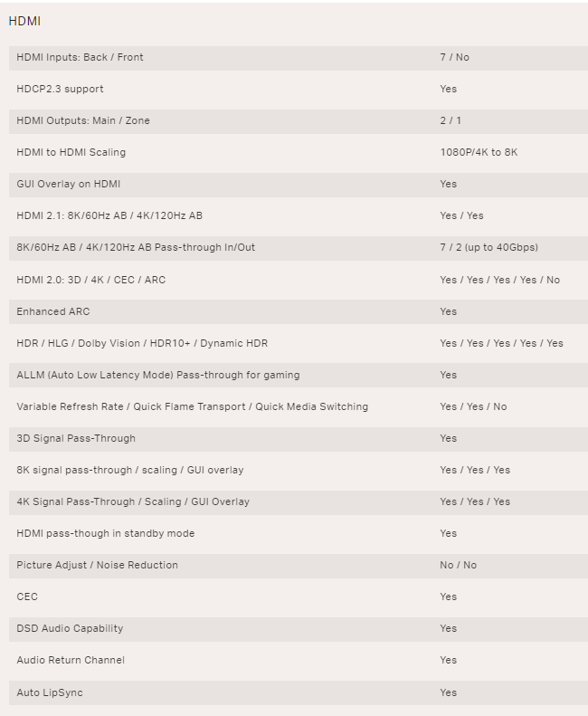Click the 'HDMI Inputs: Back / Front' row label
This screenshot has width=588, height=716.
[80, 57]
